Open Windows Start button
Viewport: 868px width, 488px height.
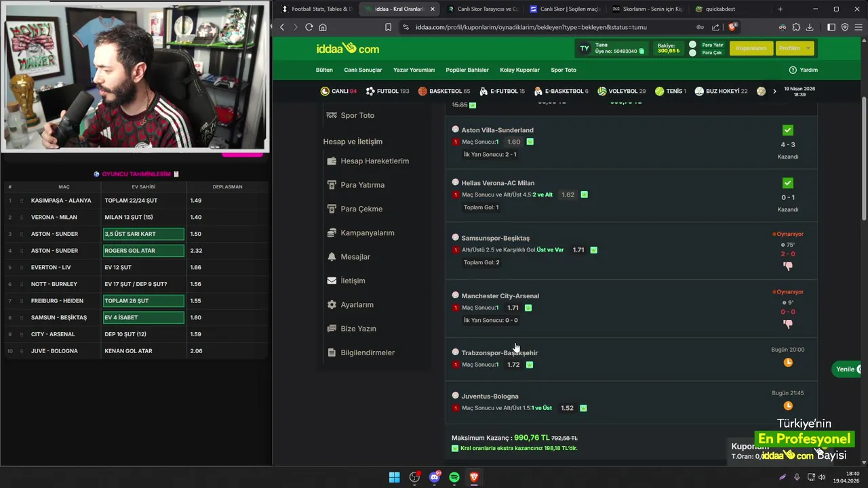click(x=394, y=477)
